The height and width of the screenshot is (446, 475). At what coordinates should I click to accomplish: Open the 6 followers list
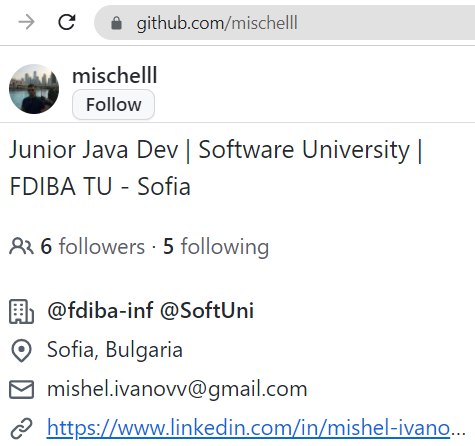[x=93, y=246]
